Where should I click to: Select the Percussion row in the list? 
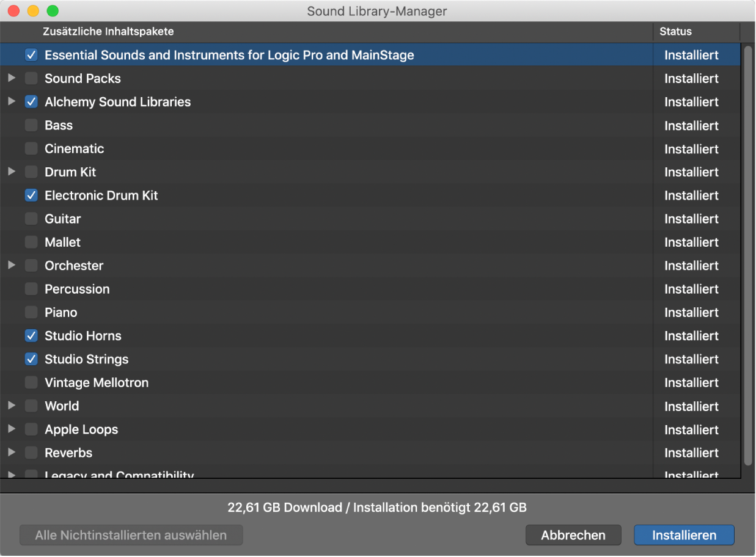click(x=306, y=289)
